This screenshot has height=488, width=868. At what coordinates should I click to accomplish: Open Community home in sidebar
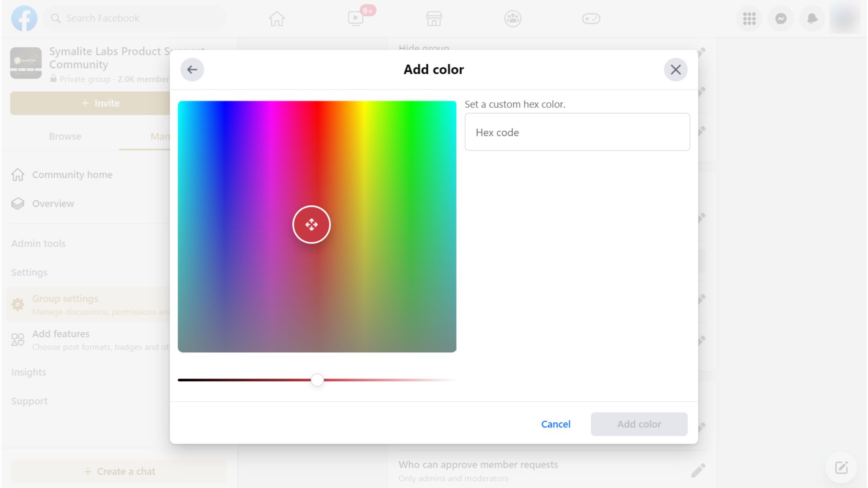pyautogui.click(x=72, y=175)
